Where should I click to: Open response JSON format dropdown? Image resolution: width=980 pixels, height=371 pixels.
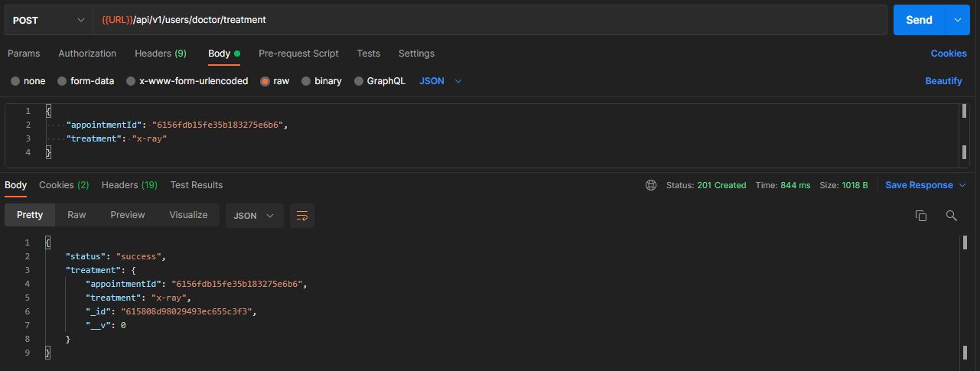(254, 216)
